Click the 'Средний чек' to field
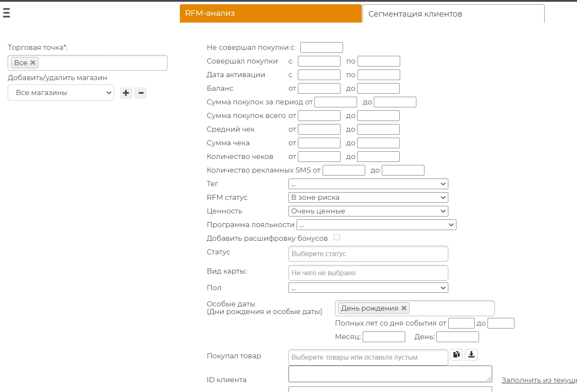The width and height of the screenshot is (577, 392). [x=378, y=130]
